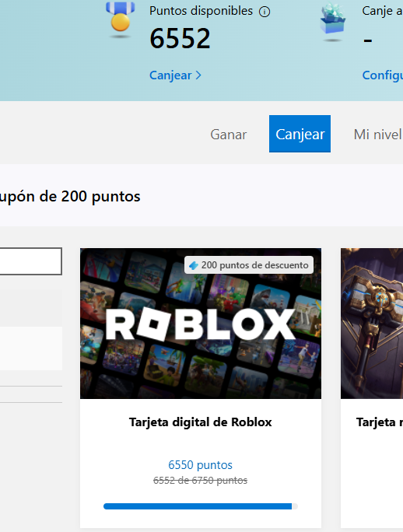Open the second card's Tarjeta title

pos(379,422)
